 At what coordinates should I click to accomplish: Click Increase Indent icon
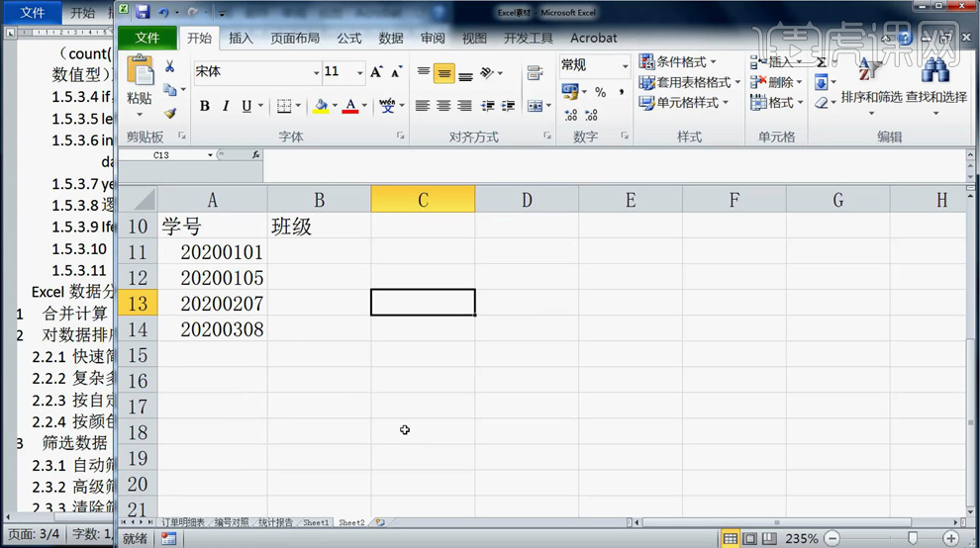(x=508, y=106)
